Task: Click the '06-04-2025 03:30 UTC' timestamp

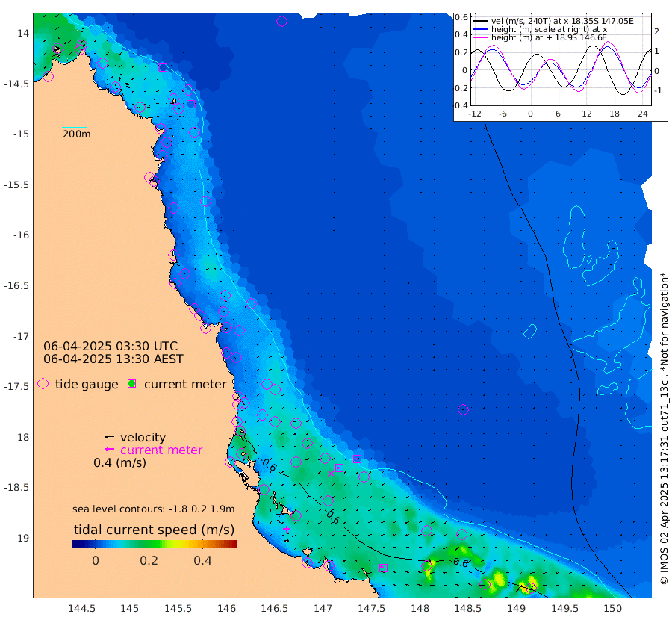Action: click(111, 346)
